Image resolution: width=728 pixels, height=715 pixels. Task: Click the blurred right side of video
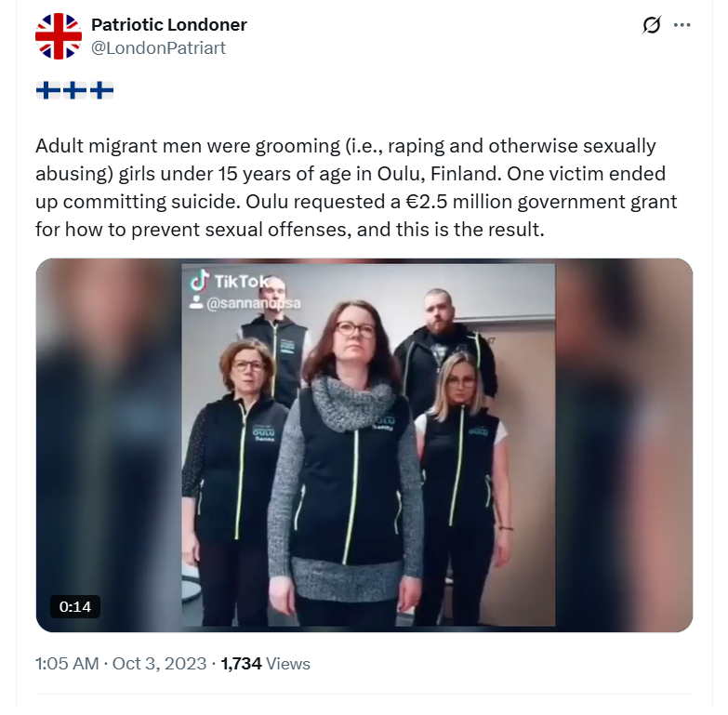(x=624, y=445)
